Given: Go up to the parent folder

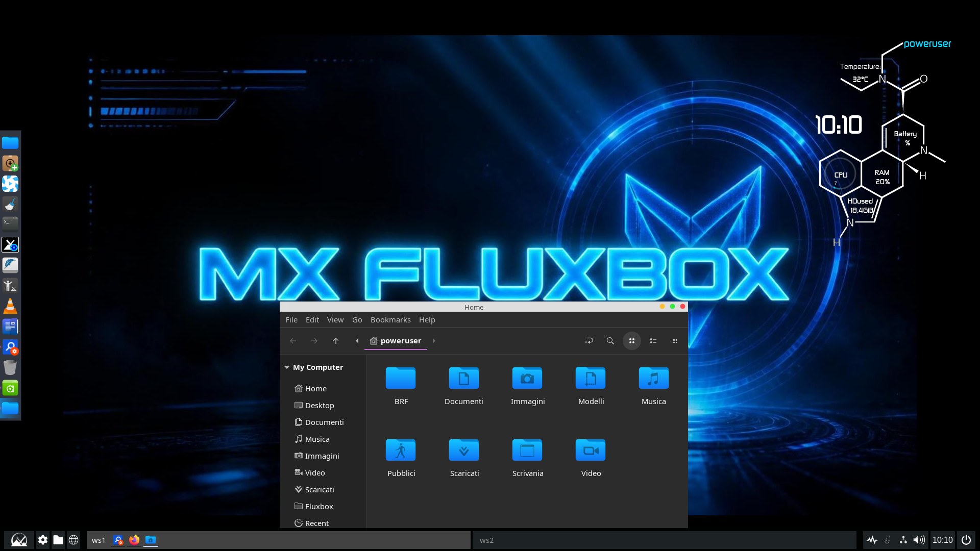Looking at the screenshot, I should [336, 341].
